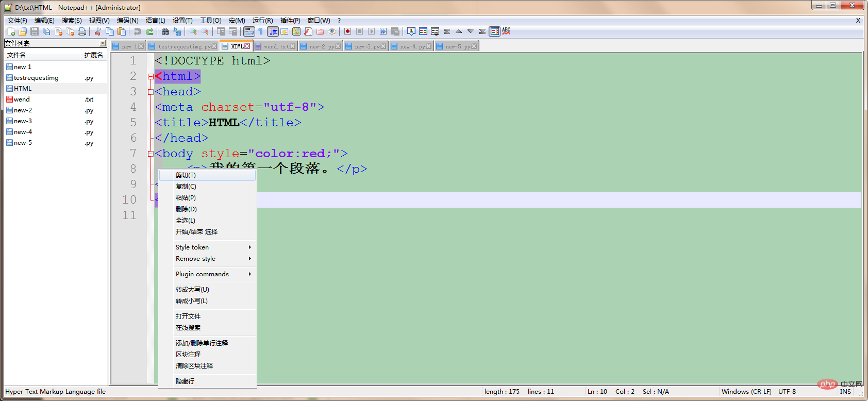Image resolution: width=868 pixels, height=401 pixels.
Task: Collapse the body tag fold on line 7
Action: (151, 154)
